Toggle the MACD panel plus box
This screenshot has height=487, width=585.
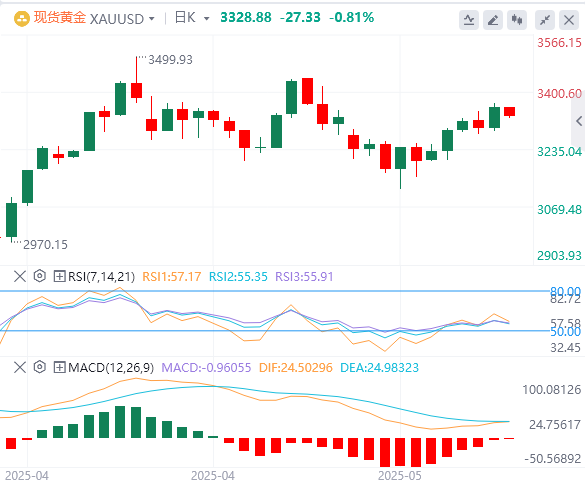59,368
